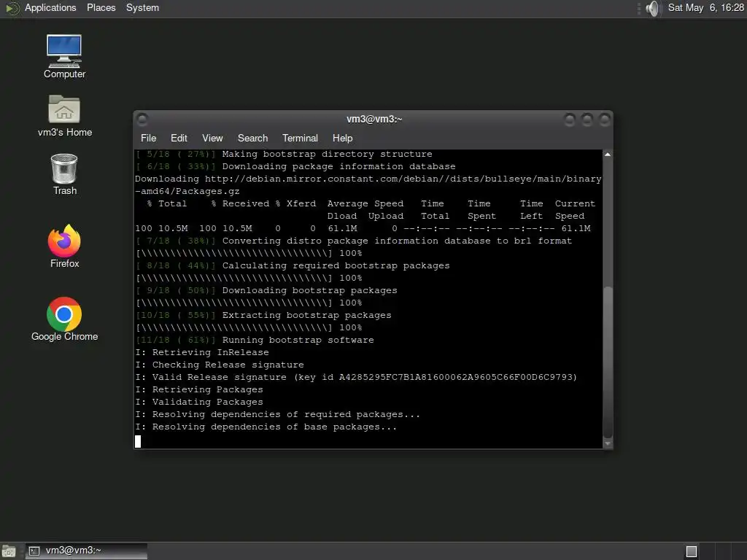The image size is (747, 560).
Task: Click the workspace switcher square in bottom panel
Action: pos(692,551)
